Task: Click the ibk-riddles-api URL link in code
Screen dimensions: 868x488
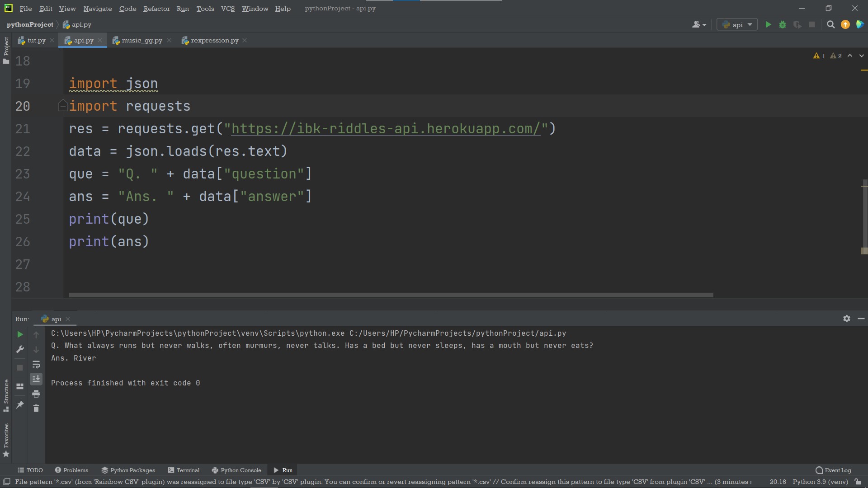Action: (x=386, y=129)
